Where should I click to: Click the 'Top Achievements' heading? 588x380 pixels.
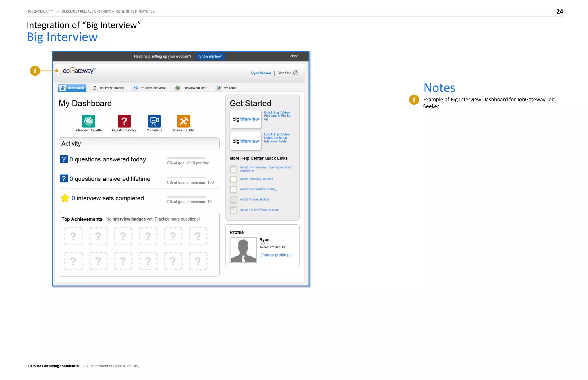(x=82, y=219)
